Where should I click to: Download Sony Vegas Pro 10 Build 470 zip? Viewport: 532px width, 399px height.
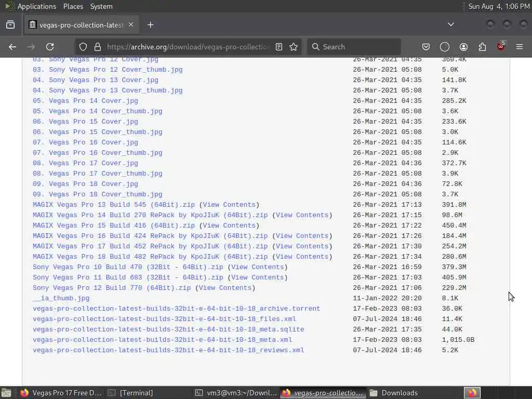click(x=128, y=267)
